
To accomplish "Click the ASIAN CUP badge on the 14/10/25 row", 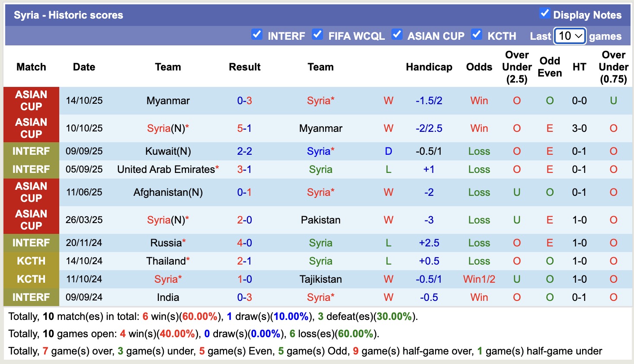I will click(x=31, y=101).
